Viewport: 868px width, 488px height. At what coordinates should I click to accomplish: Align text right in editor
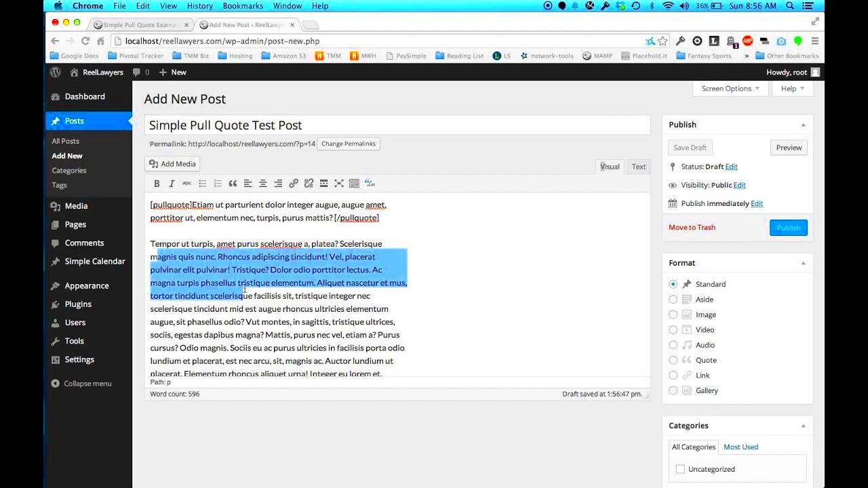pyautogui.click(x=278, y=184)
